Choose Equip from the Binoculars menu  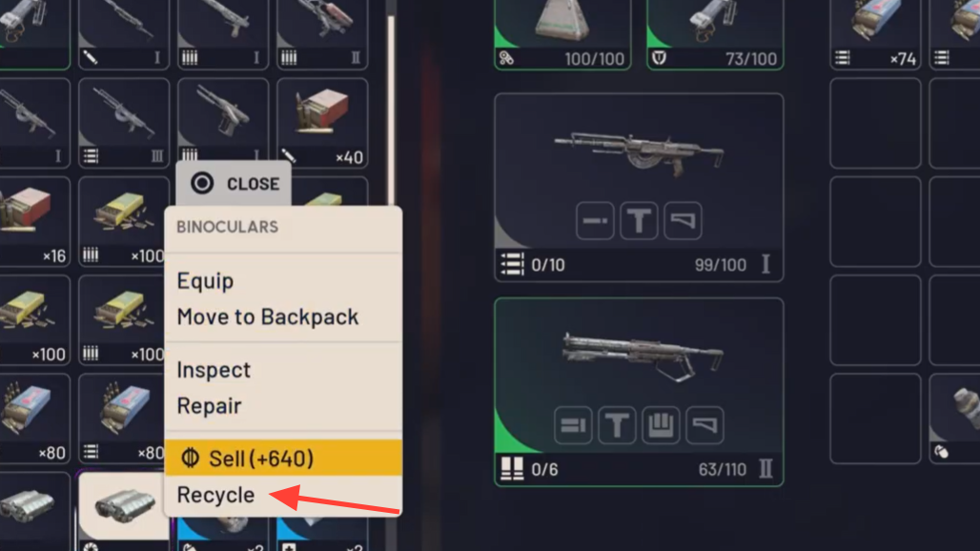(205, 281)
